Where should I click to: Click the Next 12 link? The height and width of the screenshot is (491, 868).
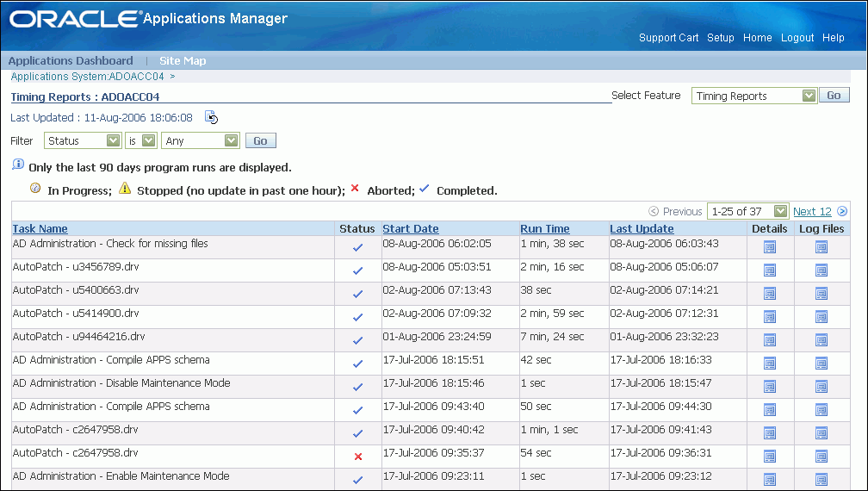pos(812,211)
